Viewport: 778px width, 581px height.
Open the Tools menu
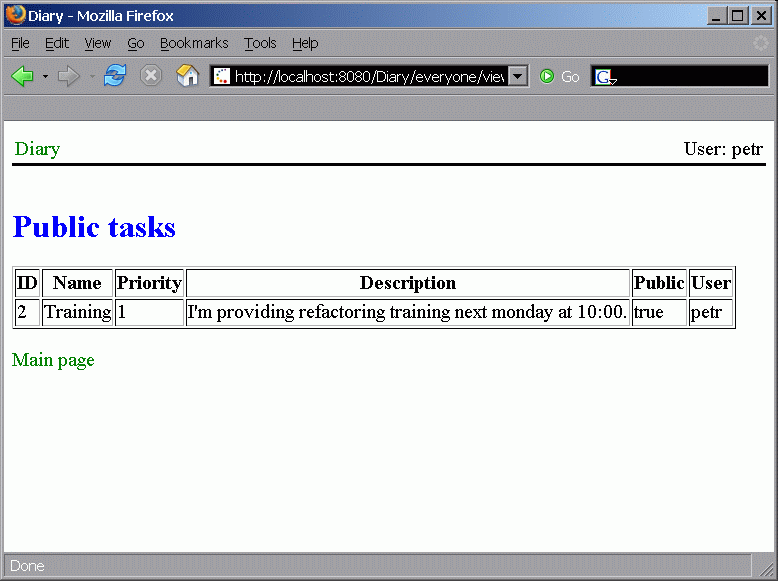(x=260, y=43)
